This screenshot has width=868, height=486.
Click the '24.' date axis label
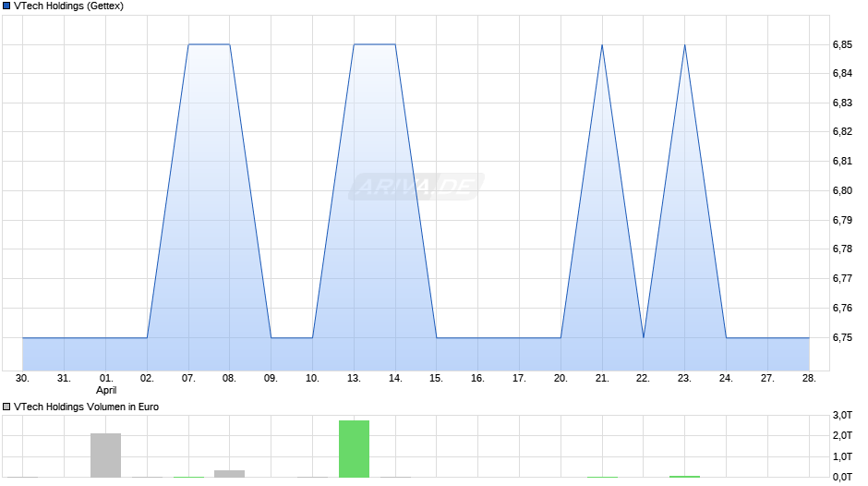coord(726,379)
